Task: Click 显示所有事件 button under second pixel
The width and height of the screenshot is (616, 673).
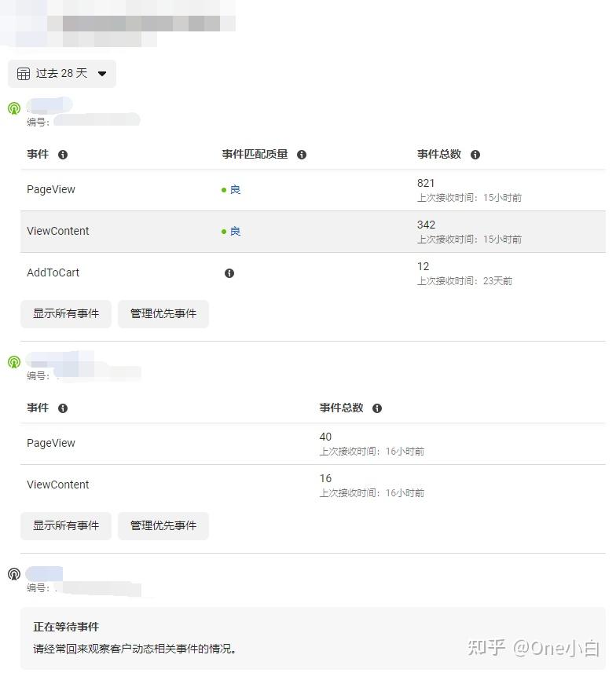Action: coord(66,526)
